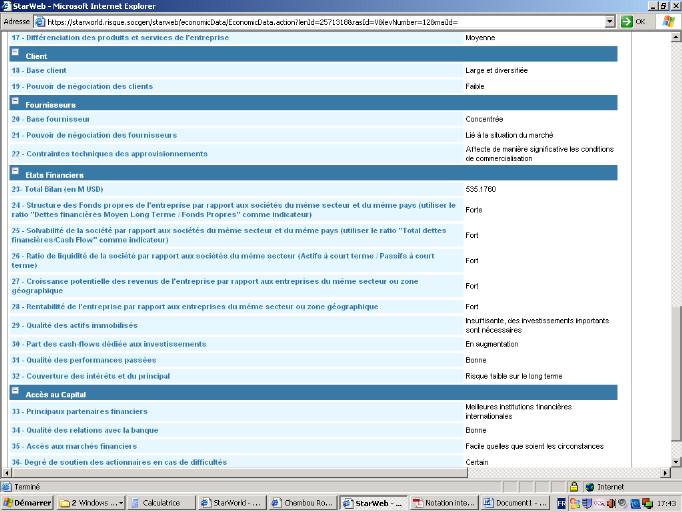The width and height of the screenshot is (682, 512).
Task: Open the IE window system menu icon
Action: 6,6
